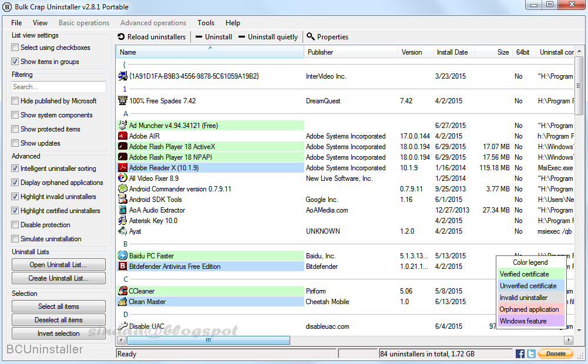The height and width of the screenshot is (364, 588).
Task: Open the Help menu
Action: pos(233,23)
